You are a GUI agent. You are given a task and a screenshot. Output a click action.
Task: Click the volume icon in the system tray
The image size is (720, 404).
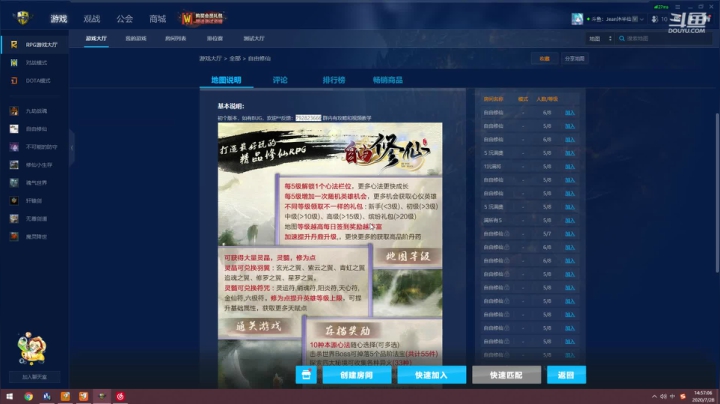664,396
